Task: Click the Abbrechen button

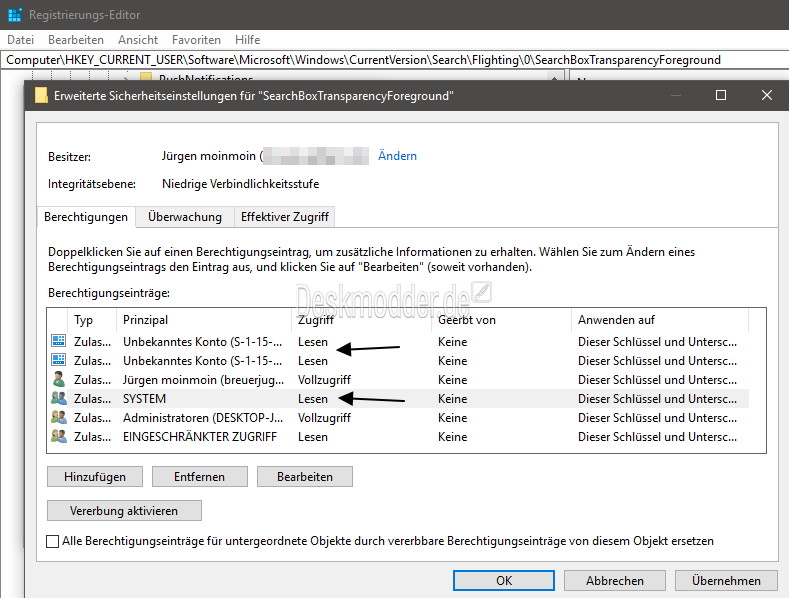Action: pyautogui.click(x=615, y=580)
